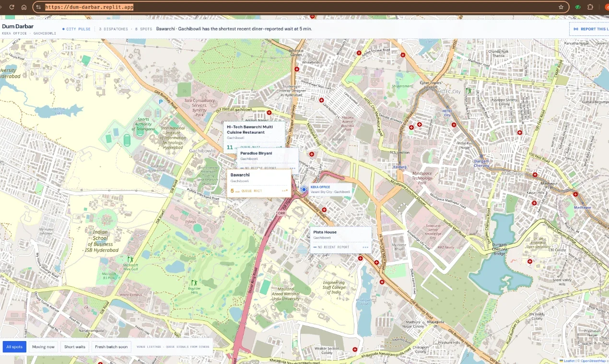Click the signal dots on Bawarchi card
The height and width of the screenshot is (364, 609).
(284, 191)
